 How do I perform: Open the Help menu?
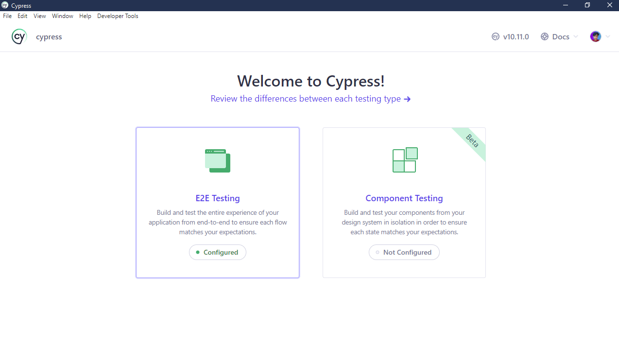tap(85, 16)
